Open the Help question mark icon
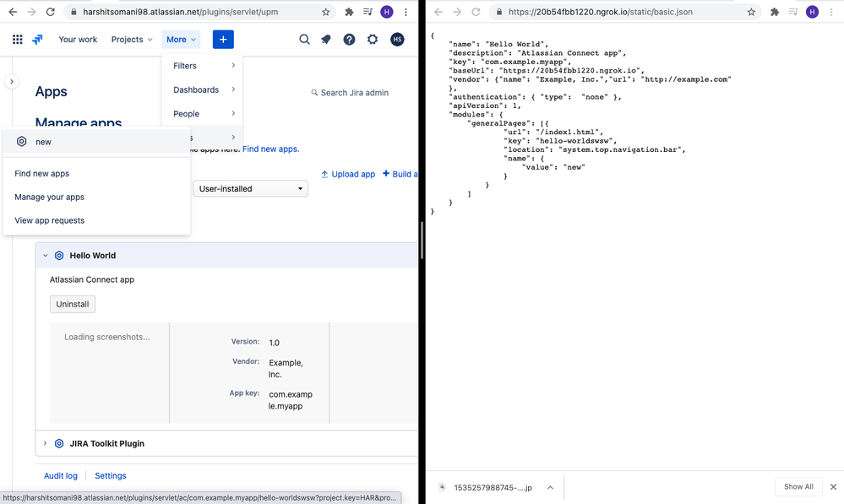 point(349,40)
